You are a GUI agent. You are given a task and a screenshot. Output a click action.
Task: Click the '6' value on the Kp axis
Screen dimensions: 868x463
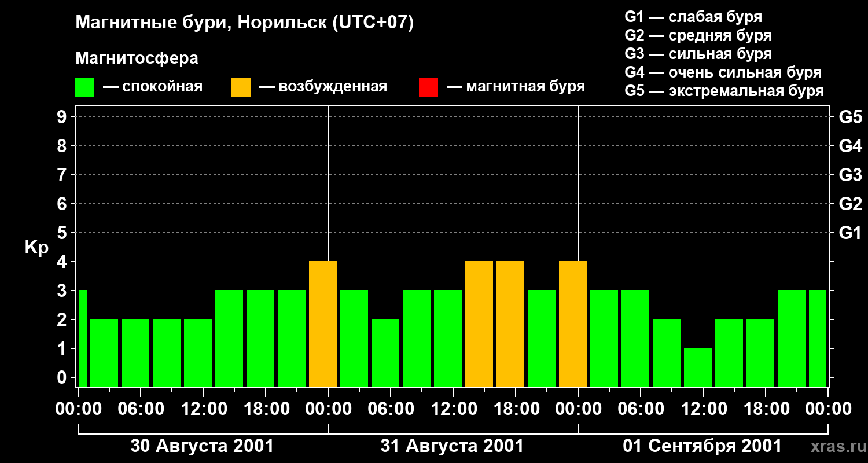coord(63,204)
